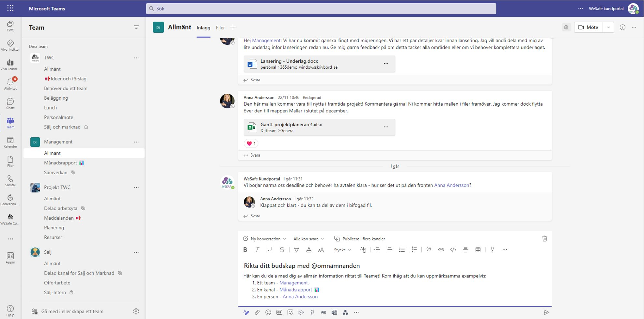
Task: Click the Sök search field
Action: pos(321,9)
